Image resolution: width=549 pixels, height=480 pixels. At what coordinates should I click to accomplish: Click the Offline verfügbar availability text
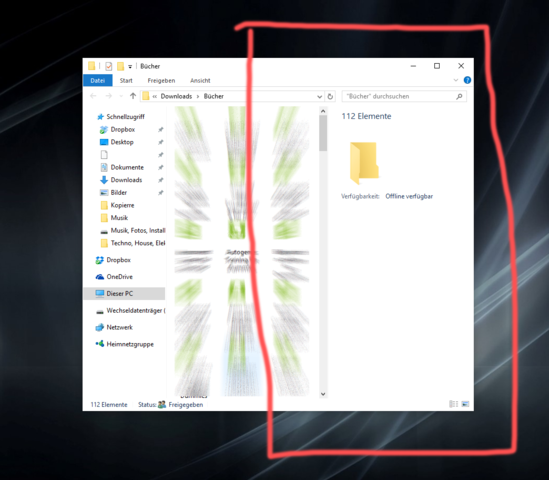click(x=409, y=196)
